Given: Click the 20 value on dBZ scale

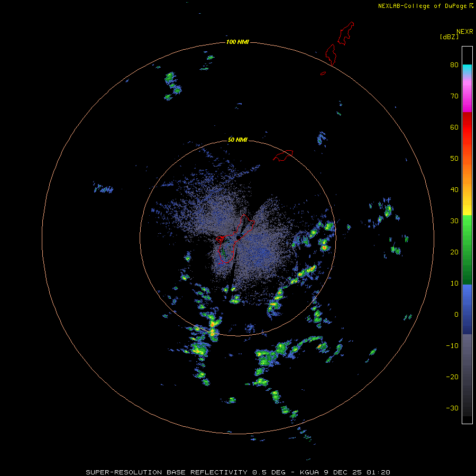Looking at the screenshot, I should pyautogui.click(x=454, y=252).
